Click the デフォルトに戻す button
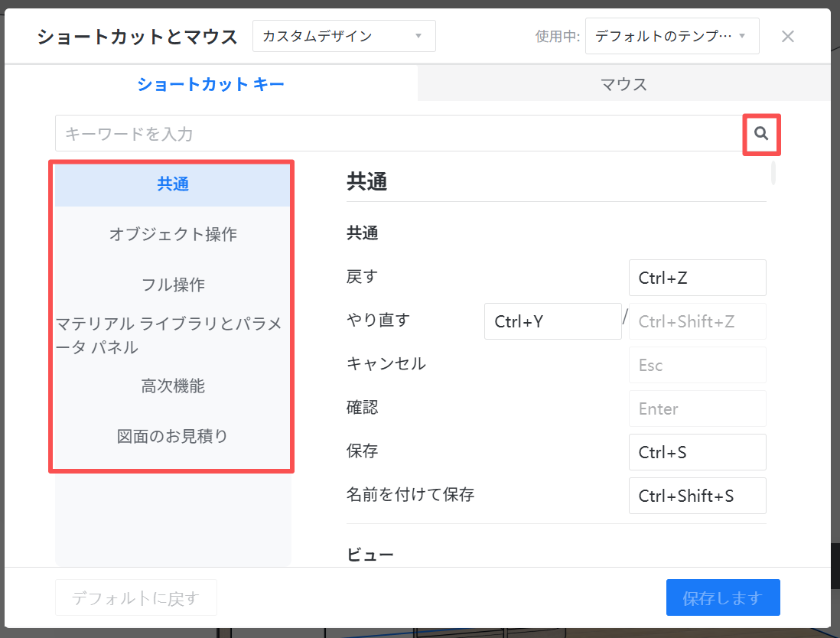 point(136,597)
